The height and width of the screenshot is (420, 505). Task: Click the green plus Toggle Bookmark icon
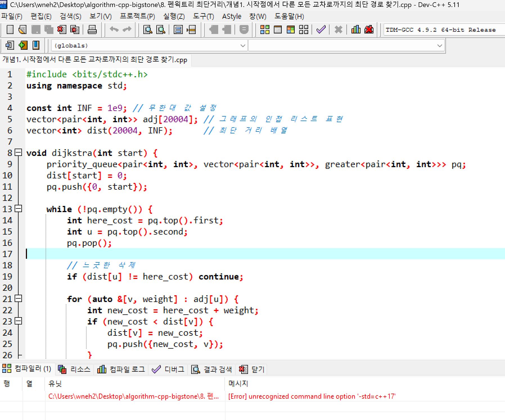pyautogui.click(x=23, y=45)
